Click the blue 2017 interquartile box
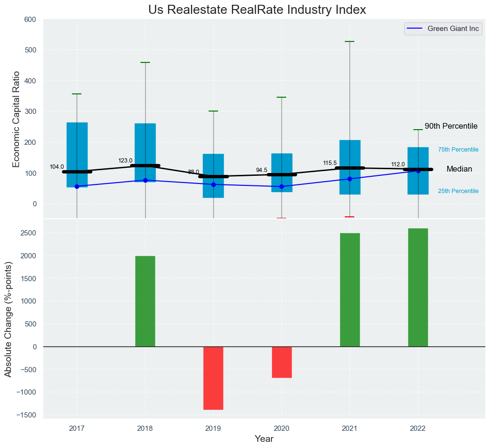The width and height of the screenshot is (490, 448). [x=77, y=143]
